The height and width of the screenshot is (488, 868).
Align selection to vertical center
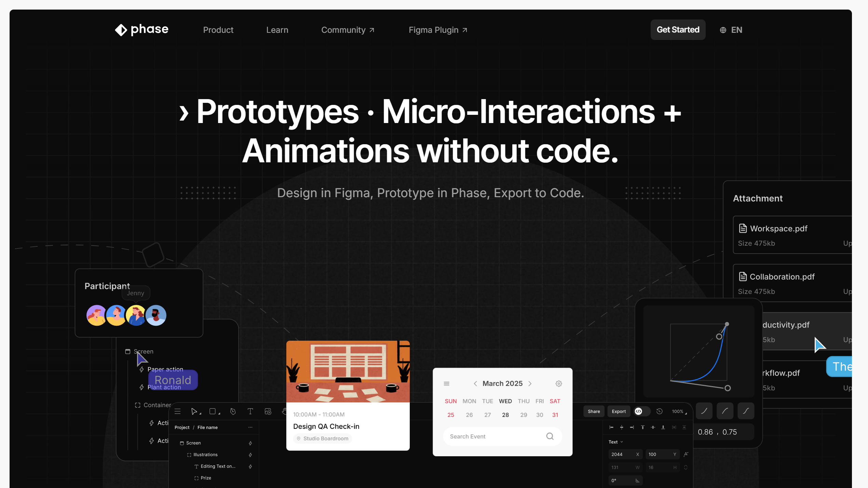tap(653, 427)
